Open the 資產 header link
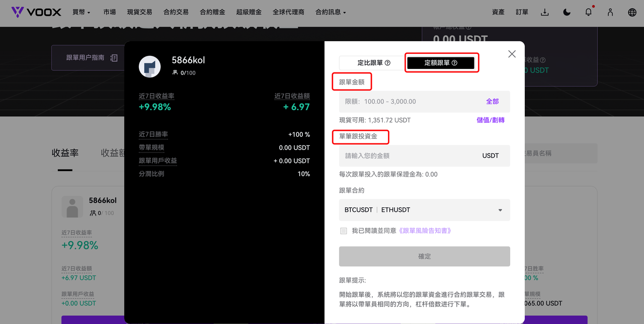This screenshot has height=324, width=644. coord(498,12)
